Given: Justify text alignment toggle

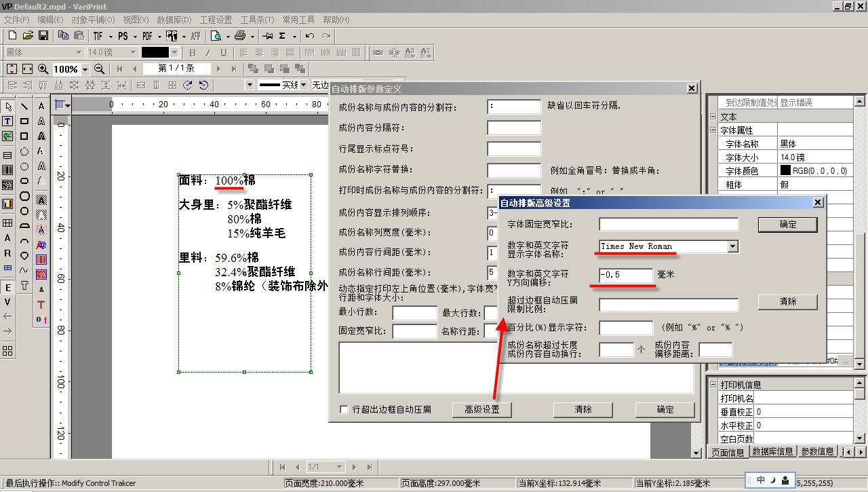Looking at the screenshot, I should [x=290, y=52].
